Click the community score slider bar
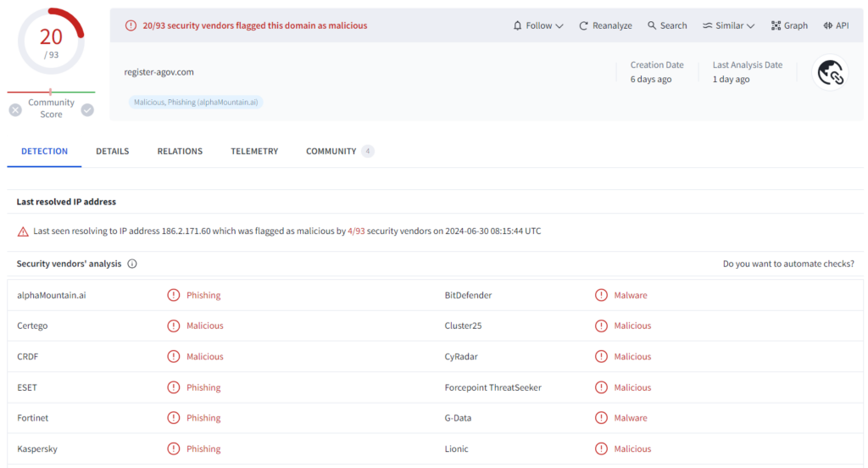This screenshot has height=468, width=868. [51, 92]
